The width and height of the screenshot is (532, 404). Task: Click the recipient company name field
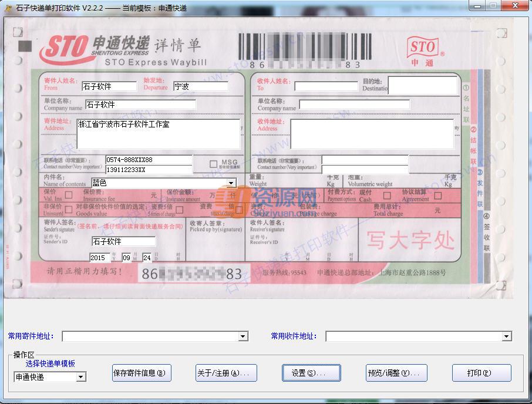point(354,105)
